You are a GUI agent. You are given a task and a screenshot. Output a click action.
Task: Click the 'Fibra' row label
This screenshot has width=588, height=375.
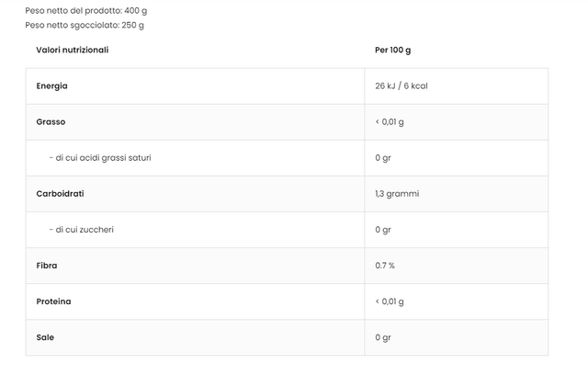47,266
